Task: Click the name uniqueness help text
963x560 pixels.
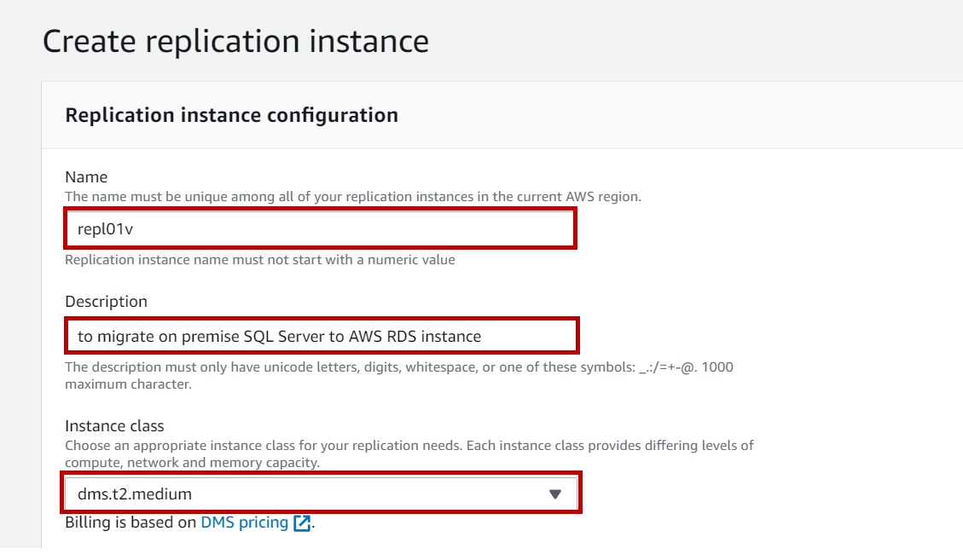Action: click(353, 196)
